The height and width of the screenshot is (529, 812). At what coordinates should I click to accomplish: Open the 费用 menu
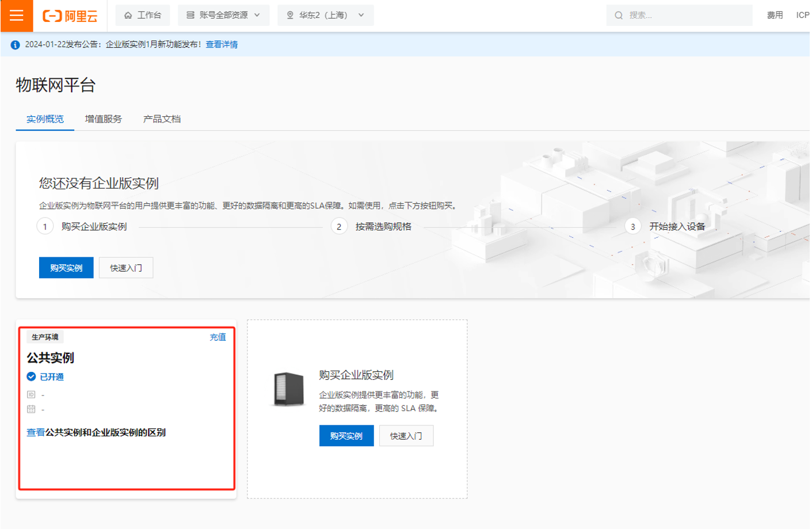(775, 15)
